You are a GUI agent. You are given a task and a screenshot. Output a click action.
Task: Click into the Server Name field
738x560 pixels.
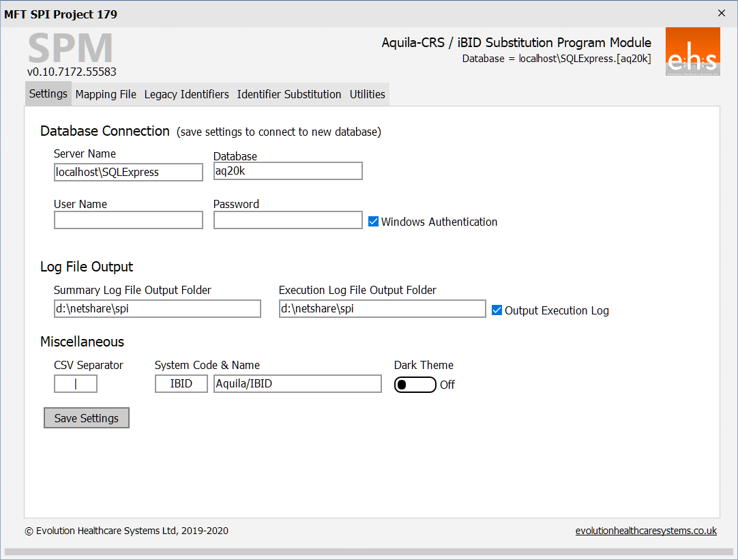(128, 172)
